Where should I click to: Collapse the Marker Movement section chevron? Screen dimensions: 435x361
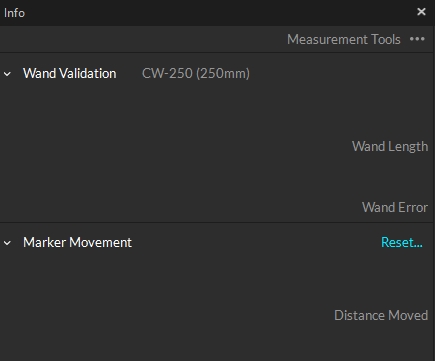click(x=7, y=243)
